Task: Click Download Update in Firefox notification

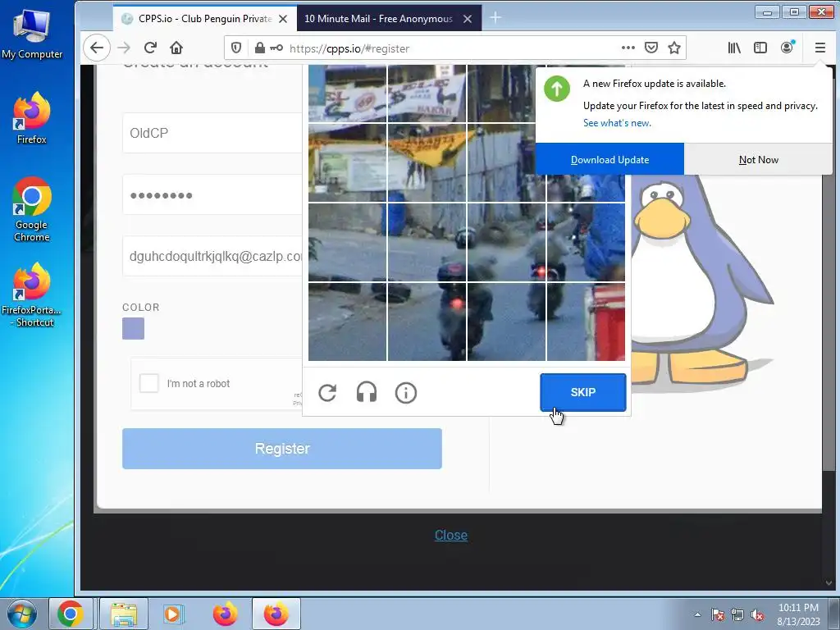Action: tap(609, 160)
